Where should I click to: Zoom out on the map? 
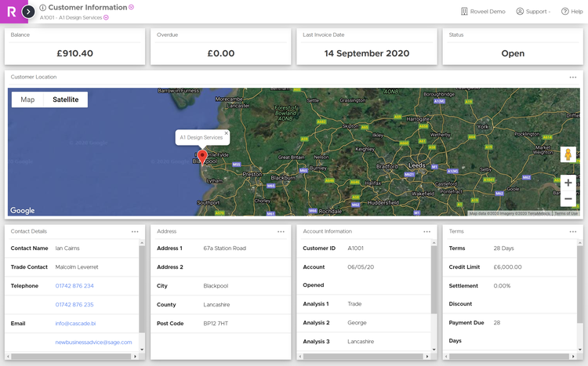pos(568,199)
